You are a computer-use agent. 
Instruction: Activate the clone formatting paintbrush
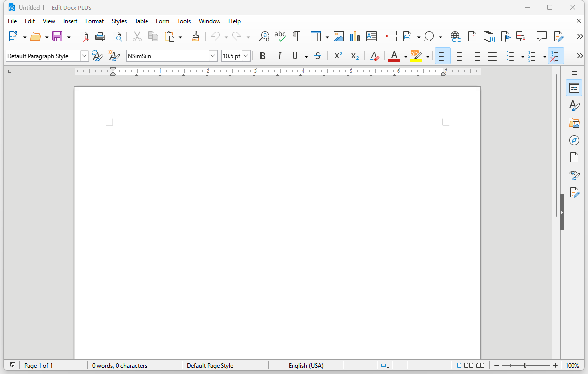tap(195, 36)
